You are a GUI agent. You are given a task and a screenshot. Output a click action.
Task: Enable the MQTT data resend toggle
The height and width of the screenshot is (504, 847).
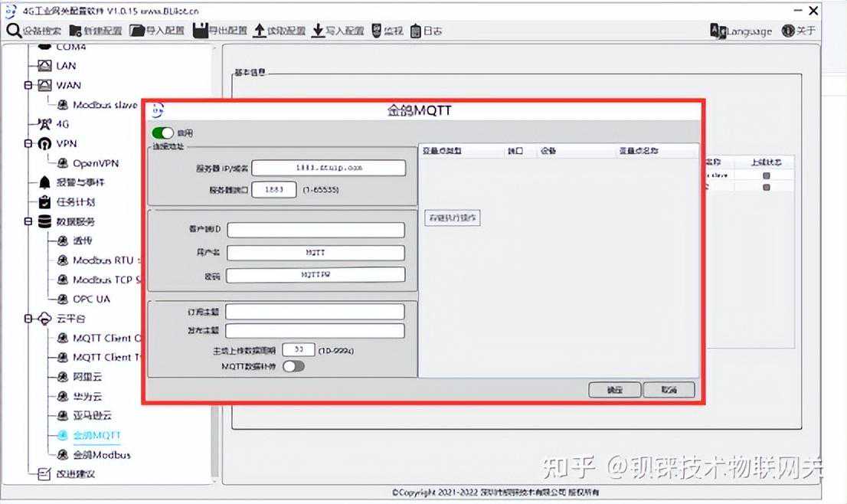[293, 366]
